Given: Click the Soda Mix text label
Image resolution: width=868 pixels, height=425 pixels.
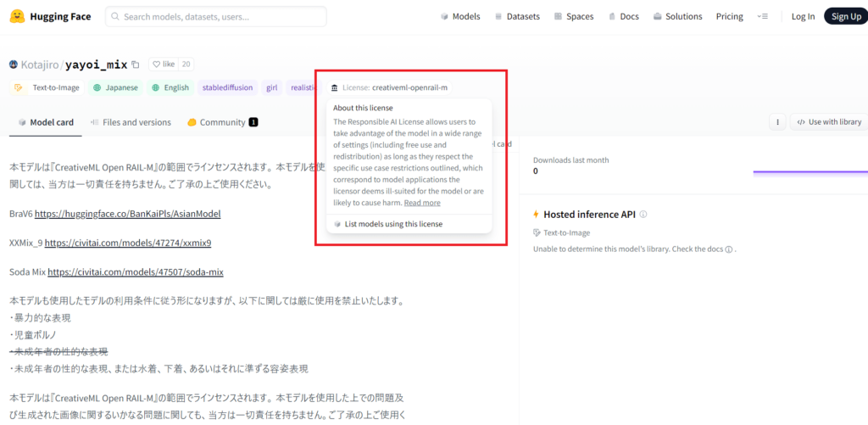Looking at the screenshot, I should (x=28, y=272).
